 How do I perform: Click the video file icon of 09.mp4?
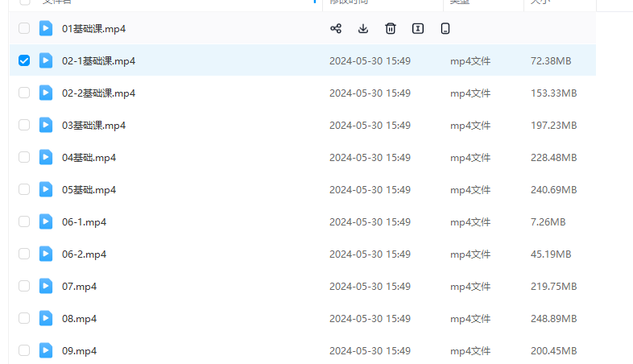46,351
